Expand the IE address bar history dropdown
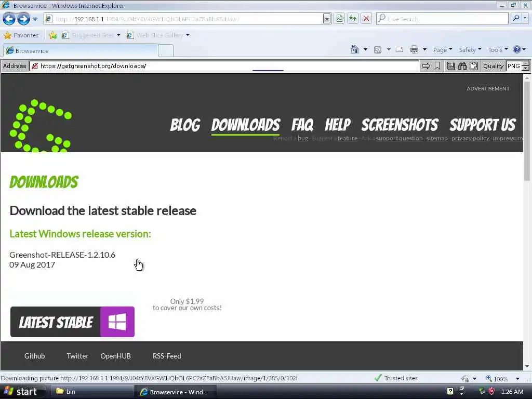Screen dimensions: 532x399 tap(327, 19)
